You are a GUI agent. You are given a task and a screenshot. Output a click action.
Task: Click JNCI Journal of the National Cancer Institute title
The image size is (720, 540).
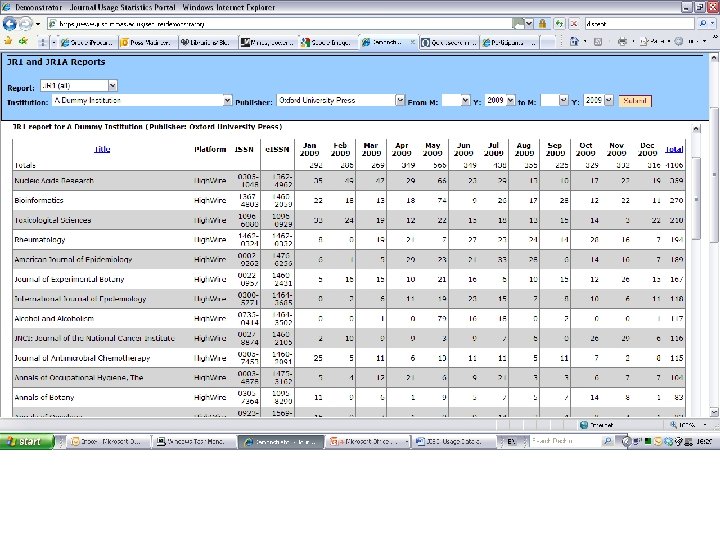pyautogui.click(x=94, y=338)
